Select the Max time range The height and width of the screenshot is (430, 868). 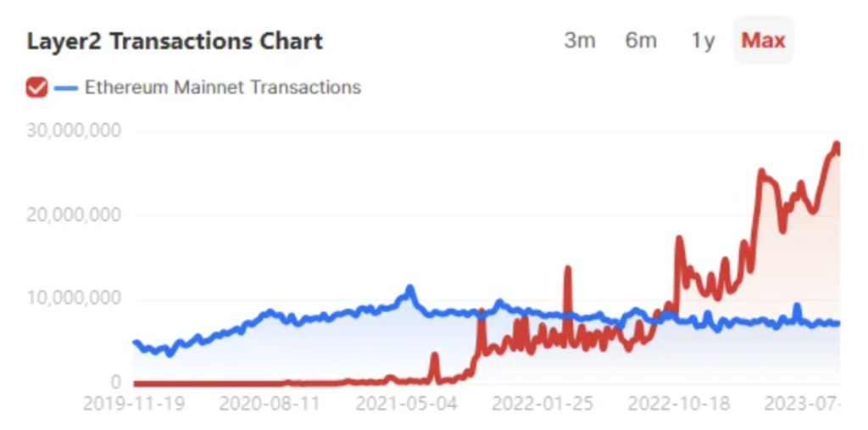click(x=764, y=40)
